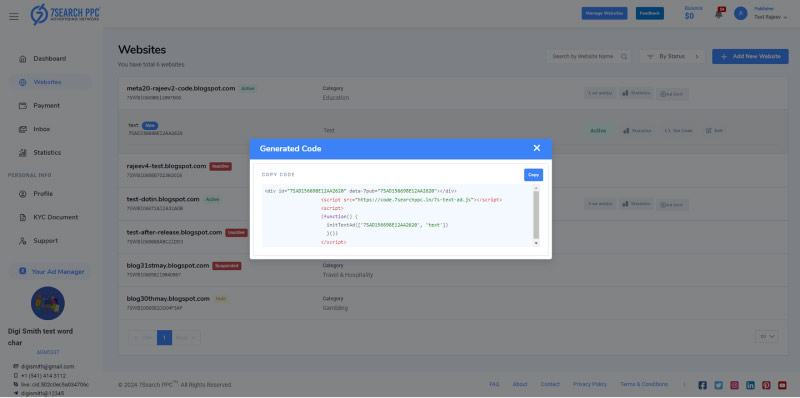This screenshot has width=800, height=398.
Task: Open the By Status filter dropdown
Action: pyautogui.click(x=672, y=57)
